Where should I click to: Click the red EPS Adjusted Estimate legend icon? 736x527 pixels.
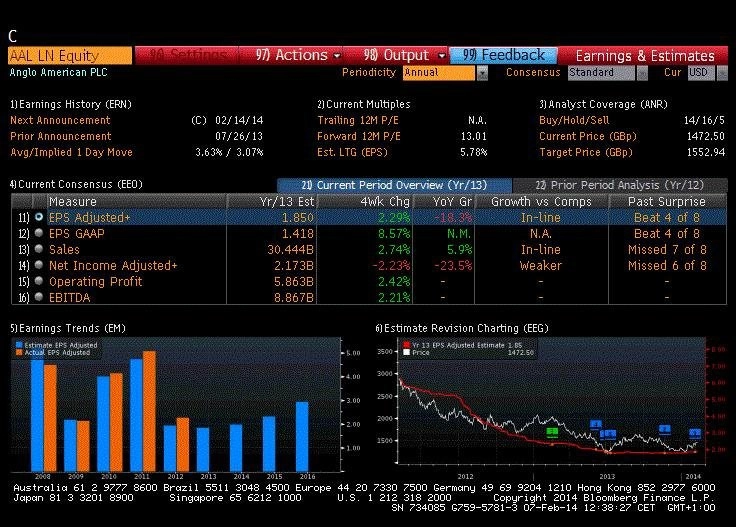tap(406, 345)
